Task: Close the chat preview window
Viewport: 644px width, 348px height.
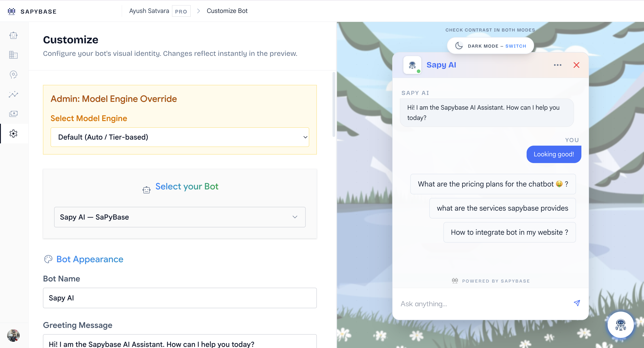Action: click(576, 65)
